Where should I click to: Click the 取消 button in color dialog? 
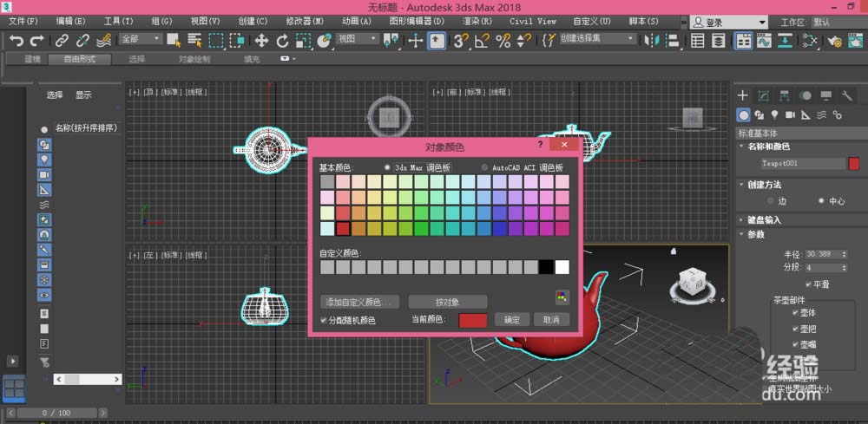pos(551,320)
